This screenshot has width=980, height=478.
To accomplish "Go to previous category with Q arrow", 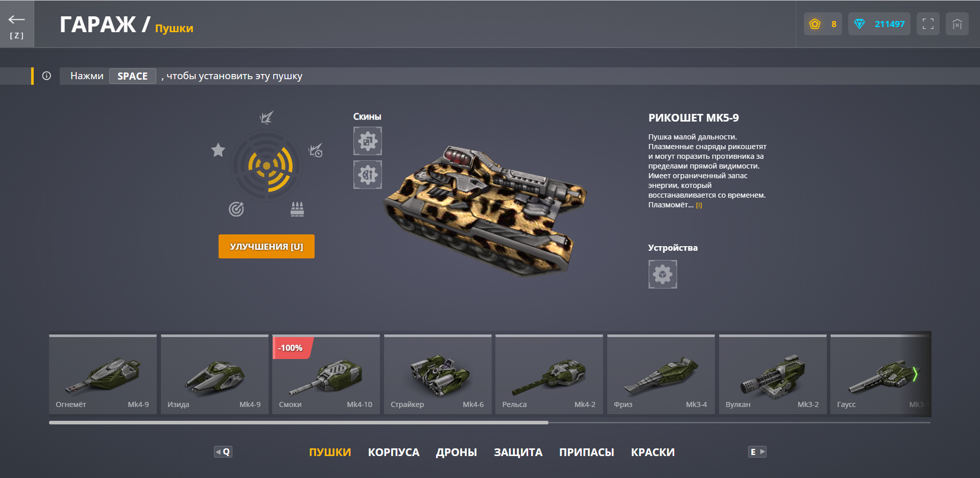I will (x=223, y=452).
